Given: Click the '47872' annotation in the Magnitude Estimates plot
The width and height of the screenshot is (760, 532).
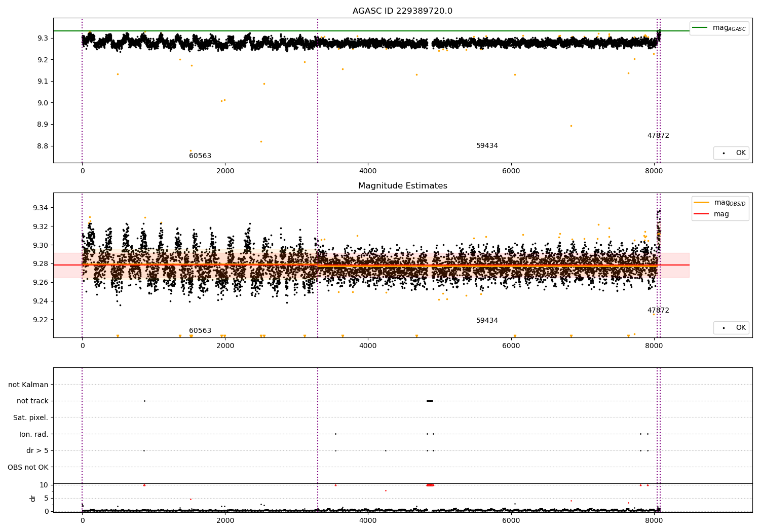Looking at the screenshot, I should click(x=658, y=311).
